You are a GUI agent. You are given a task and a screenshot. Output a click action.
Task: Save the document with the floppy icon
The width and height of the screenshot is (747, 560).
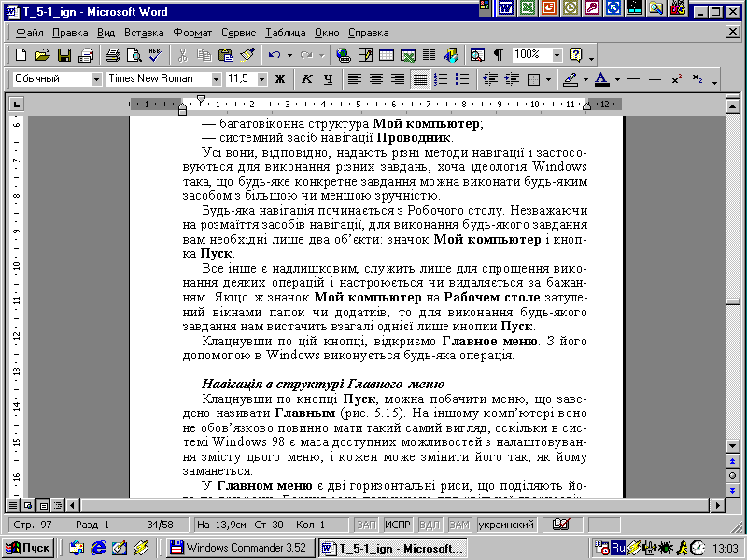coord(63,55)
